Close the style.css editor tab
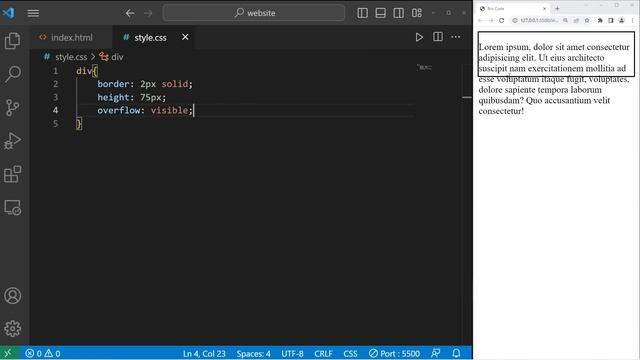 point(185,37)
